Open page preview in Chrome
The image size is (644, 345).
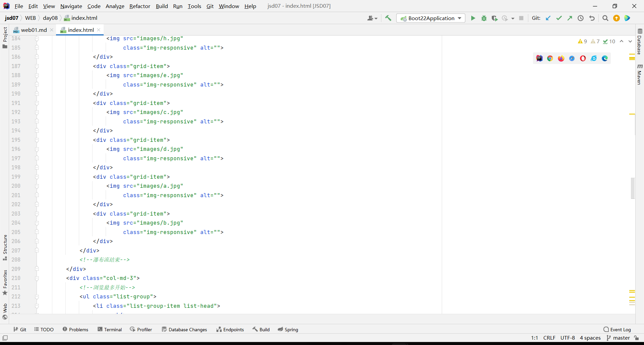550,58
